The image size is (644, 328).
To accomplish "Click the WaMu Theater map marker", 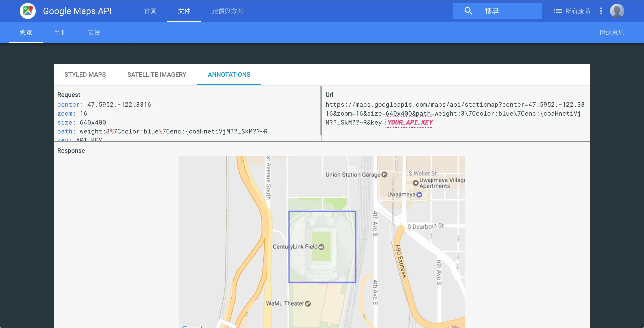I will (x=308, y=303).
